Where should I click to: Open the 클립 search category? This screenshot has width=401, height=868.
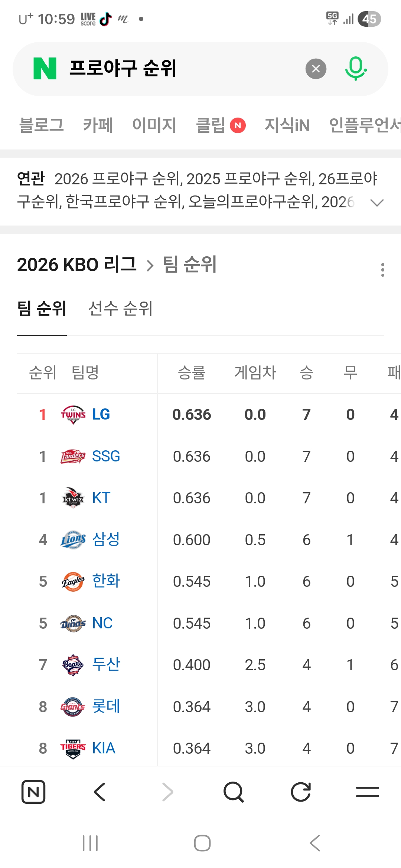211,125
